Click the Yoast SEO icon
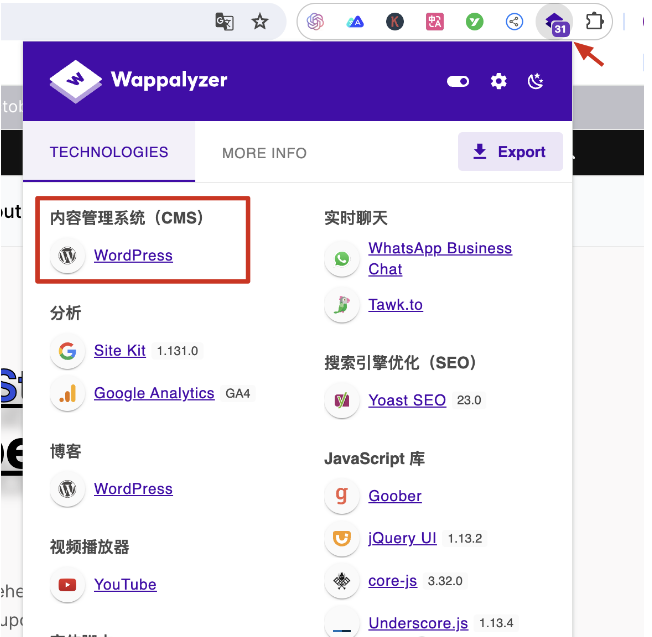This screenshot has width=652, height=637. [342, 401]
